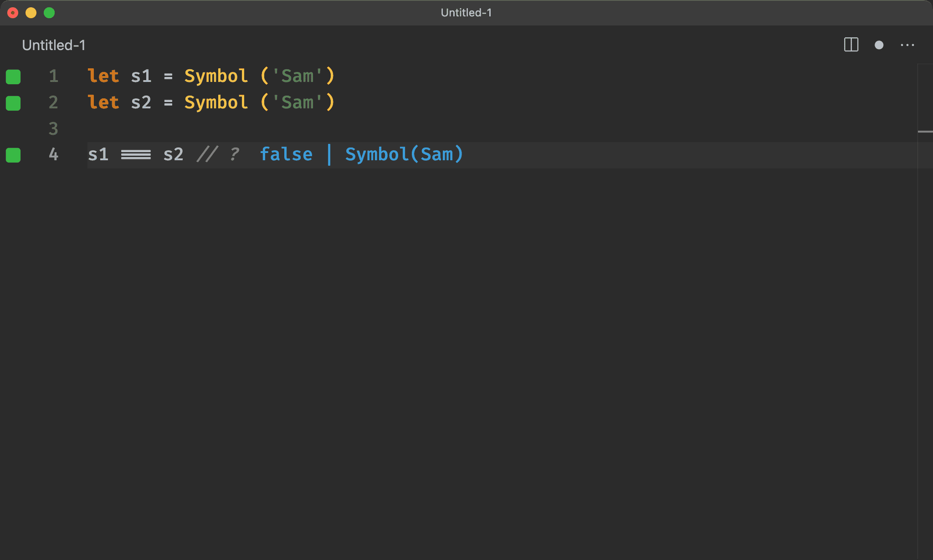Open the more actions ellipsis menu

coord(907,45)
